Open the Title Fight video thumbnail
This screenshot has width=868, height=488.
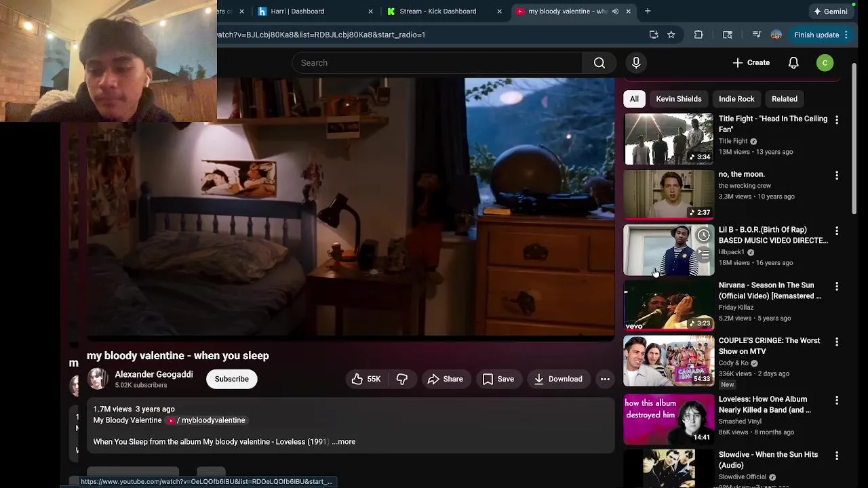point(669,139)
